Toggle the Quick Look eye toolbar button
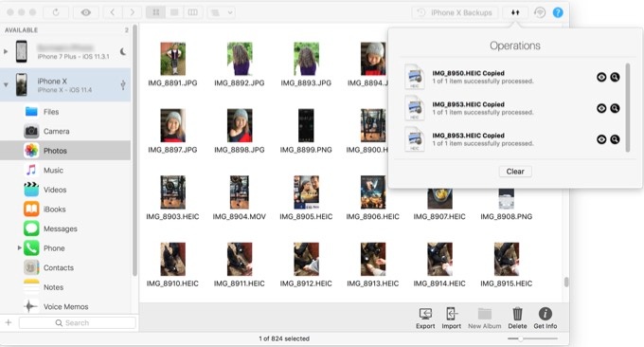644x347 pixels. [x=86, y=12]
